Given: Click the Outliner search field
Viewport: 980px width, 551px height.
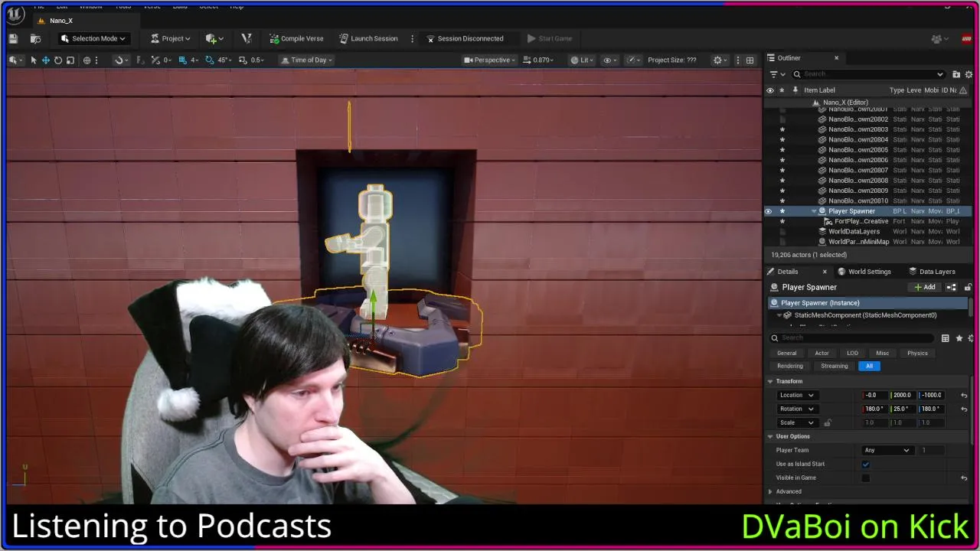Looking at the screenshot, I should point(868,74).
